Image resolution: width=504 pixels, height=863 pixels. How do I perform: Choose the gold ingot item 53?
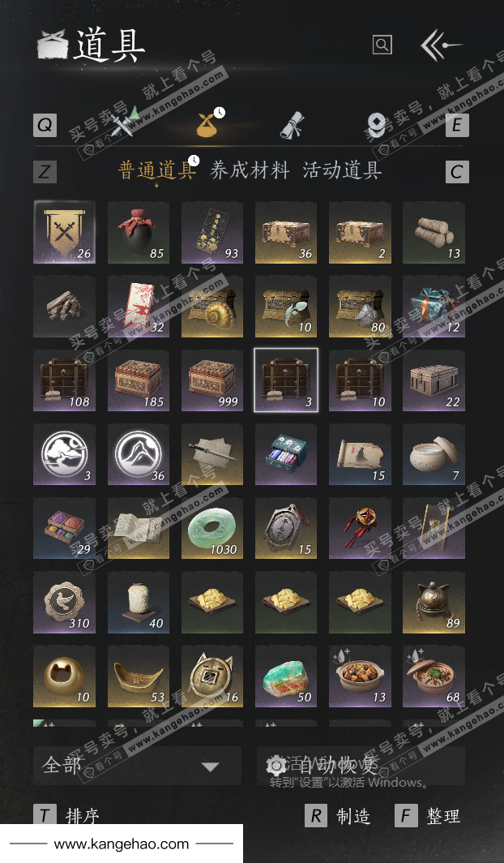(x=139, y=676)
